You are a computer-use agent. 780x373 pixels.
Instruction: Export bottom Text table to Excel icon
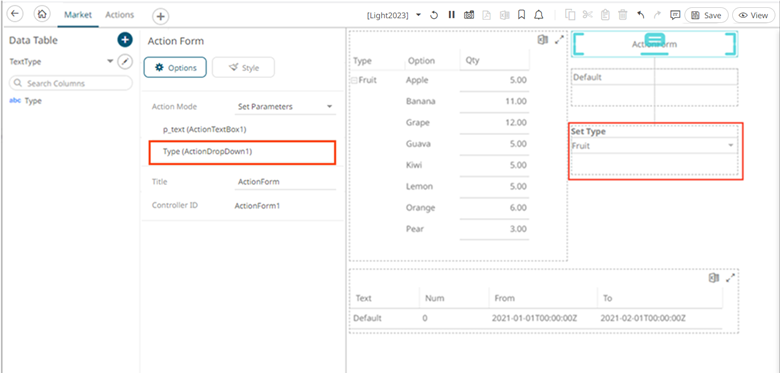pos(714,279)
